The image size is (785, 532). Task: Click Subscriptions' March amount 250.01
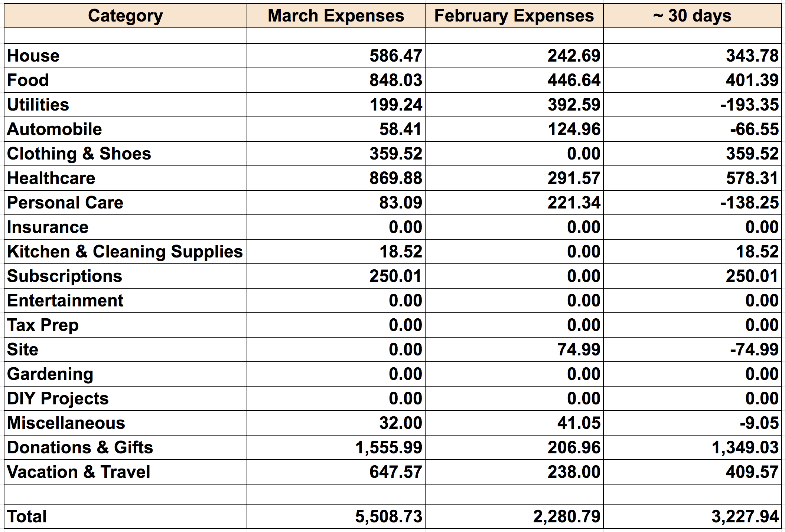[x=395, y=276]
